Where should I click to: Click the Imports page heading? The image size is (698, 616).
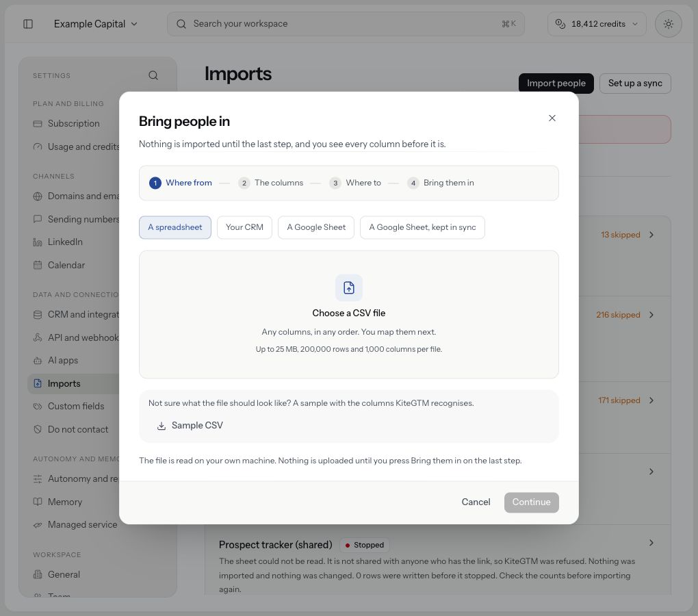pos(238,74)
